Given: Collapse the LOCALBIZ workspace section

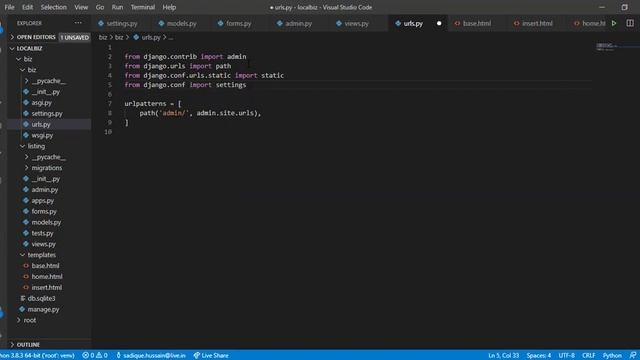Looking at the screenshot, I should tap(12, 48).
